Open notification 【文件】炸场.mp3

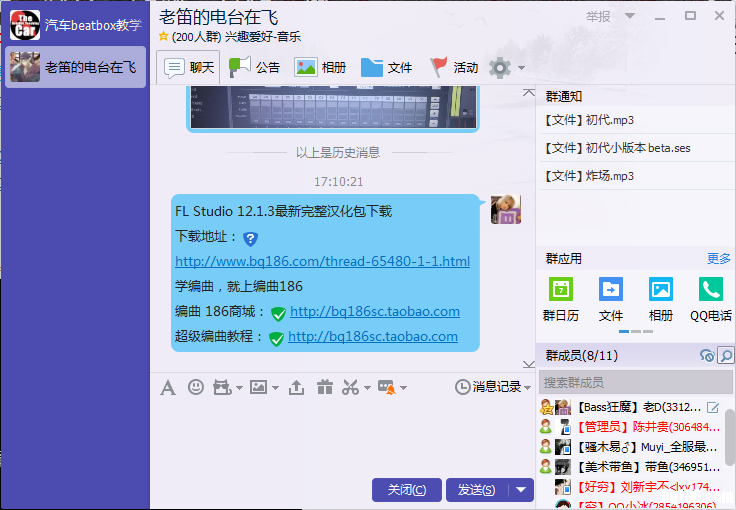pos(637,176)
